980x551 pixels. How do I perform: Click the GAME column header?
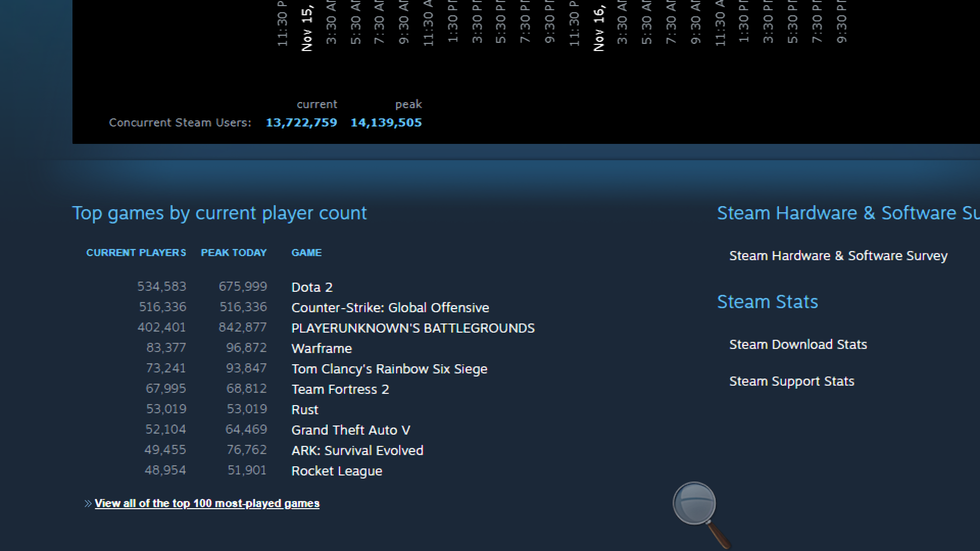(x=306, y=253)
